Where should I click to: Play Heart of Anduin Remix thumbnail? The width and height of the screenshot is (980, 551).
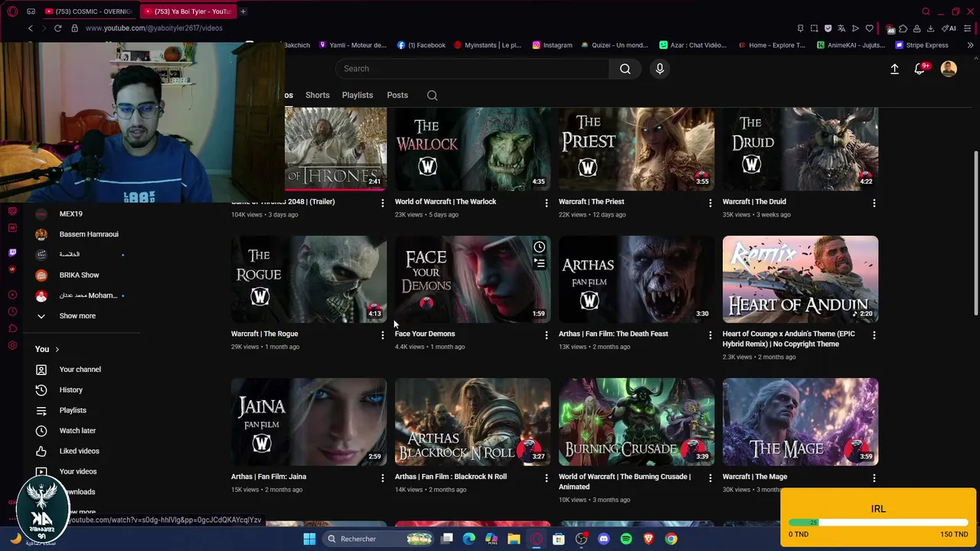click(800, 279)
